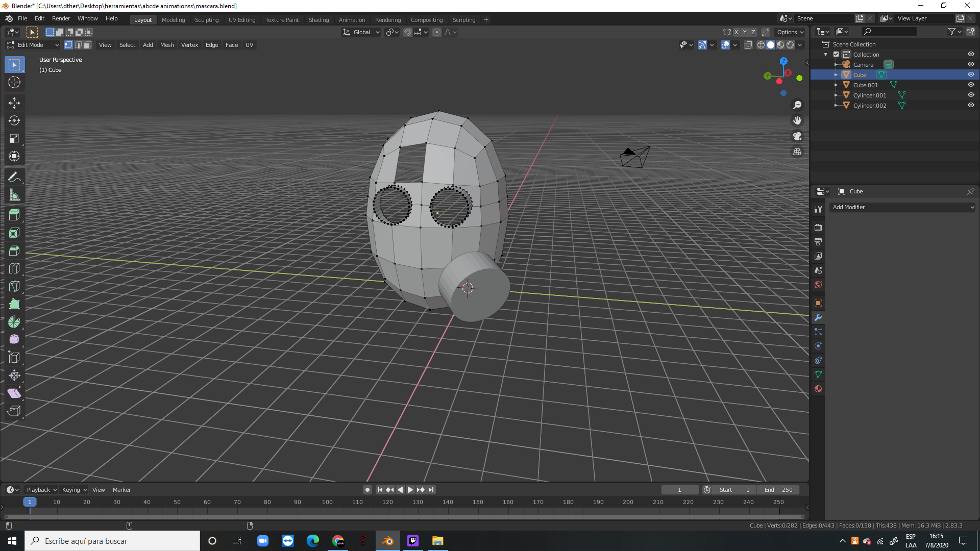
Task: Uncheck the Collection checkbox in outliner
Action: 836,55
